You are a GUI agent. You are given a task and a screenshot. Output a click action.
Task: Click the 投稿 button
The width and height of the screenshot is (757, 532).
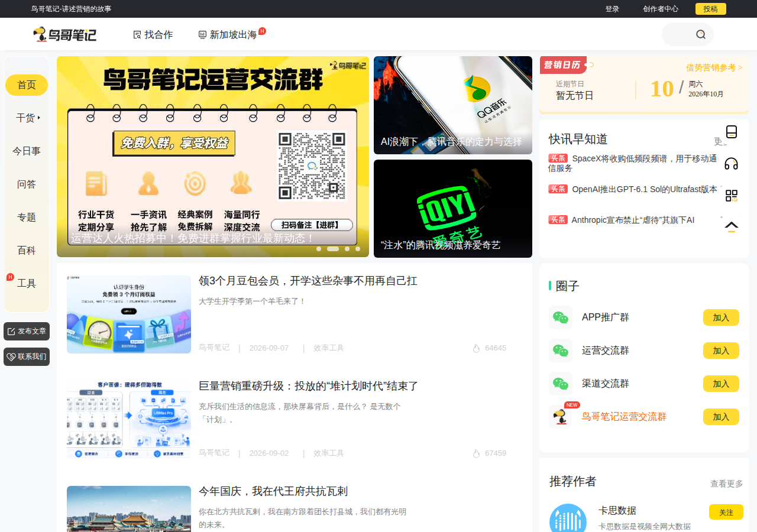(x=711, y=9)
